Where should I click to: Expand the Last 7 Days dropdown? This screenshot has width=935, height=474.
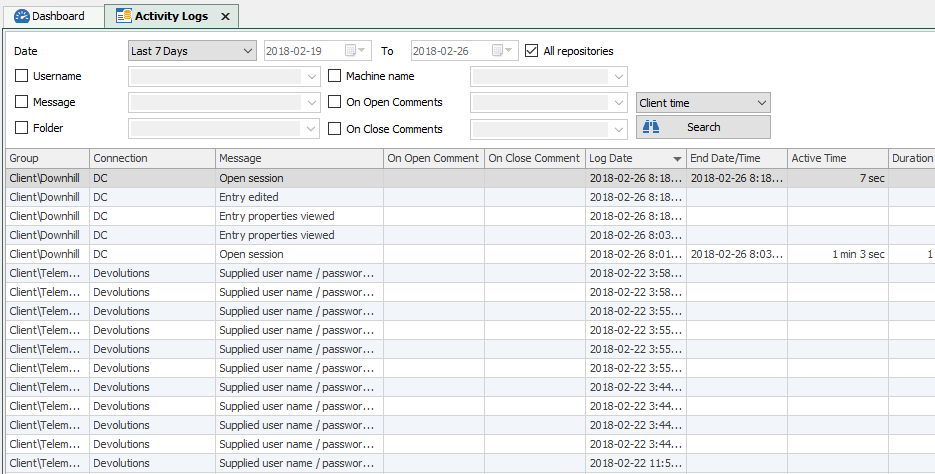tap(192, 51)
